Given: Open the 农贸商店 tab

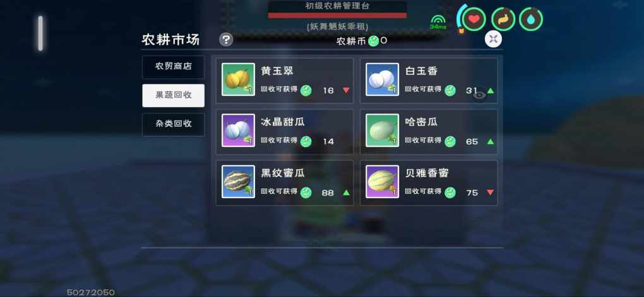Looking at the screenshot, I should [x=174, y=66].
